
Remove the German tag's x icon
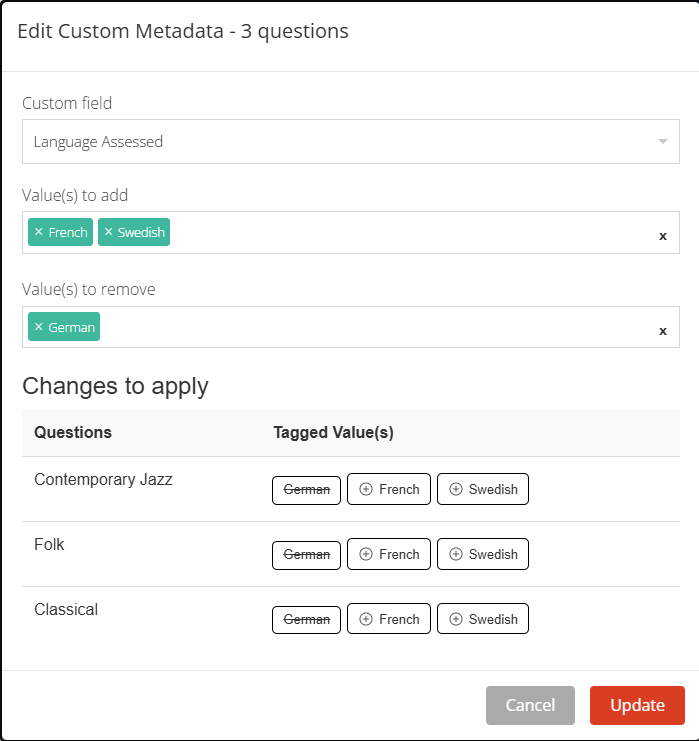(39, 327)
